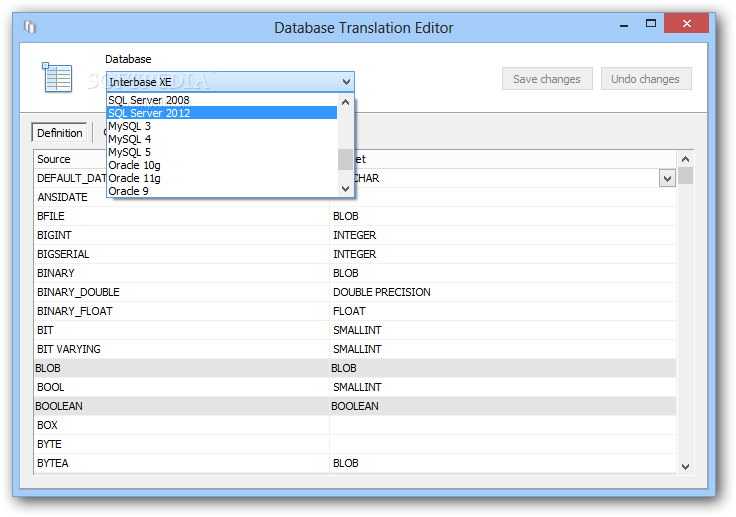The image size is (736, 517).
Task: Click the Undo changes button
Action: (645, 79)
